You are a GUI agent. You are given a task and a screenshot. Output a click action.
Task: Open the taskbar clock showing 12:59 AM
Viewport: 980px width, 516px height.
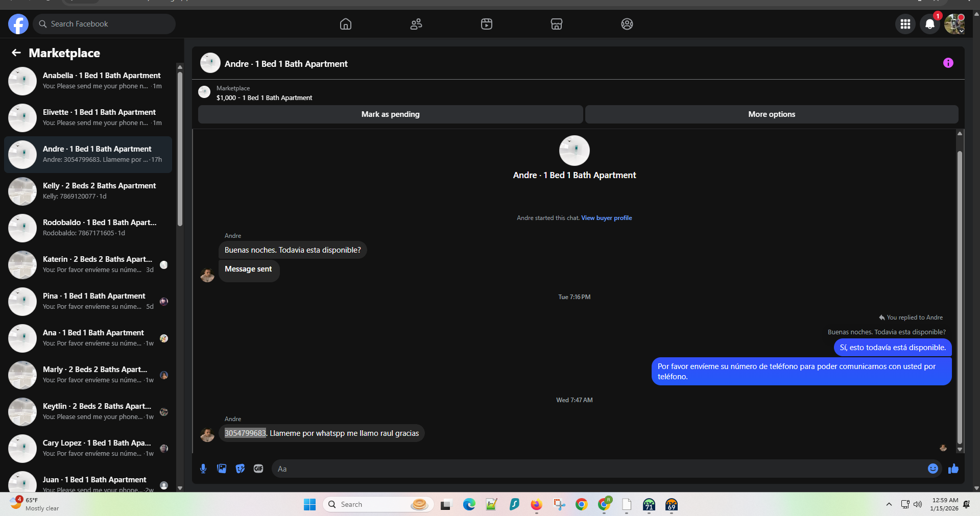[945, 504]
